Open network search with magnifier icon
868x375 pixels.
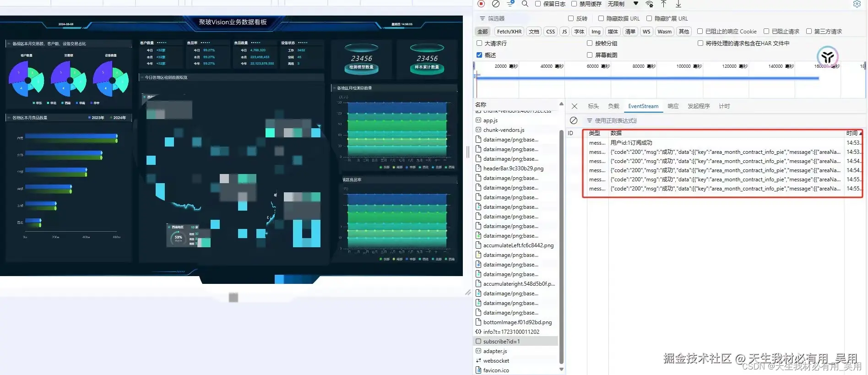pyautogui.click(x=525, y=4)
